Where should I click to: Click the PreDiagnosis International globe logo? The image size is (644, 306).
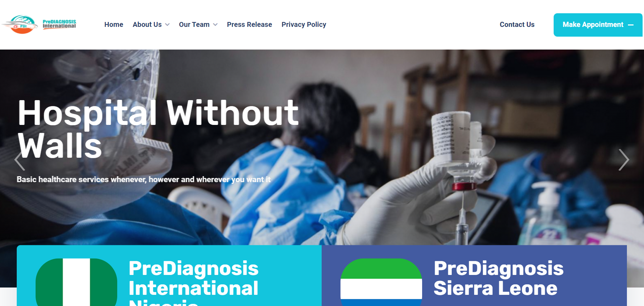20,24
